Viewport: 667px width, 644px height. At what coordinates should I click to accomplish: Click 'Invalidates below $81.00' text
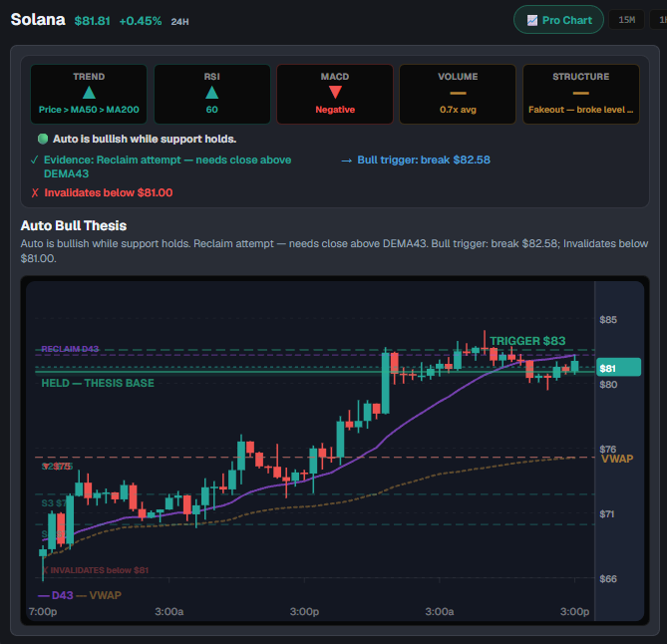tap(109, 192)
